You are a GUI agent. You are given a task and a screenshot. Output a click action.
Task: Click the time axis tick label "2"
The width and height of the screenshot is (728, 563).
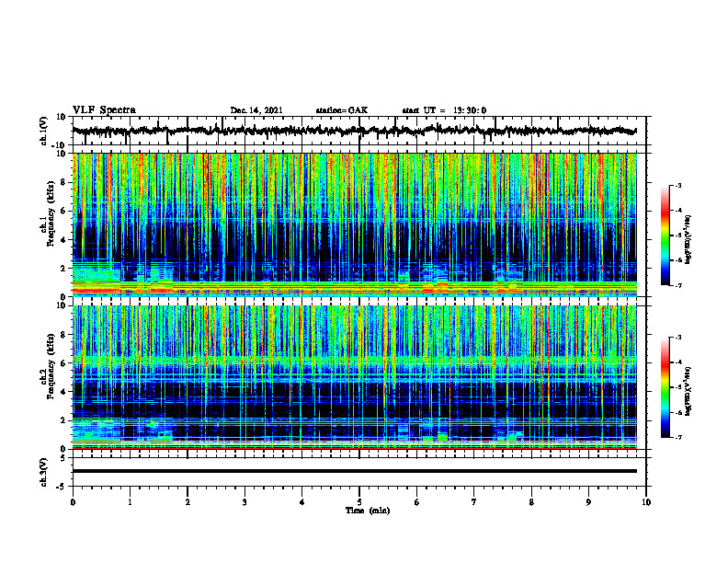pos(188,502)
